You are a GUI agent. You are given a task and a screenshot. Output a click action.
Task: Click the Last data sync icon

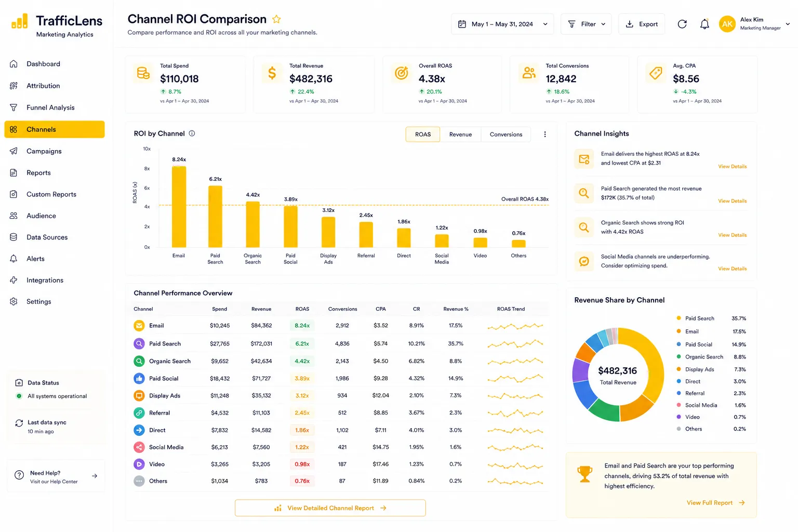pos(19,423)
